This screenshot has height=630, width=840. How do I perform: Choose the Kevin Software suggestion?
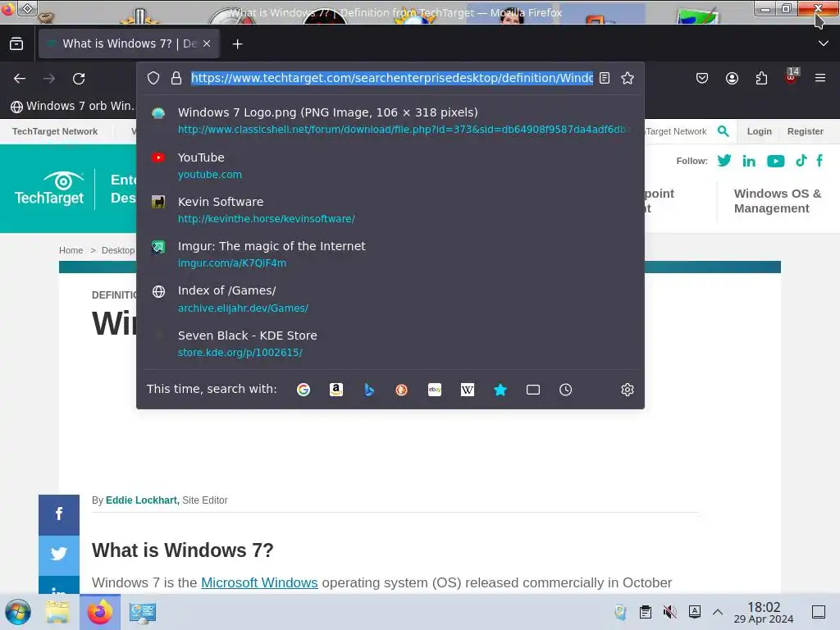coord(390,210)
